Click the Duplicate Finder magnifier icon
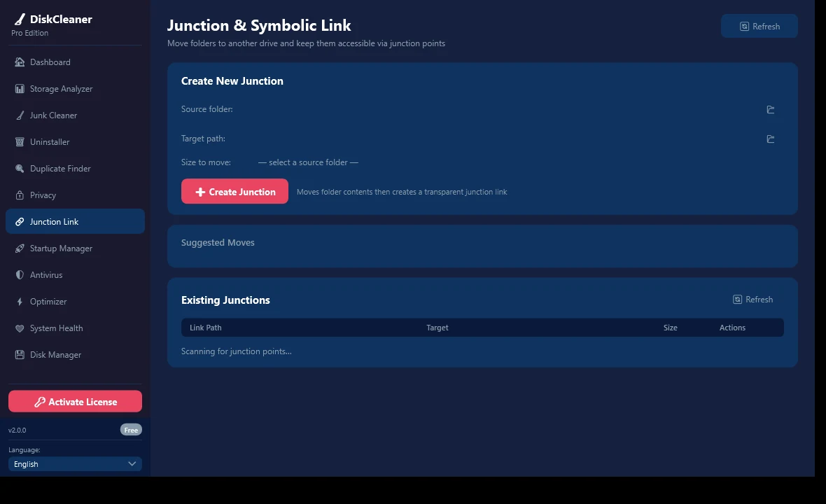The width and height of the screenshot is (826, 504). [20, 169]
